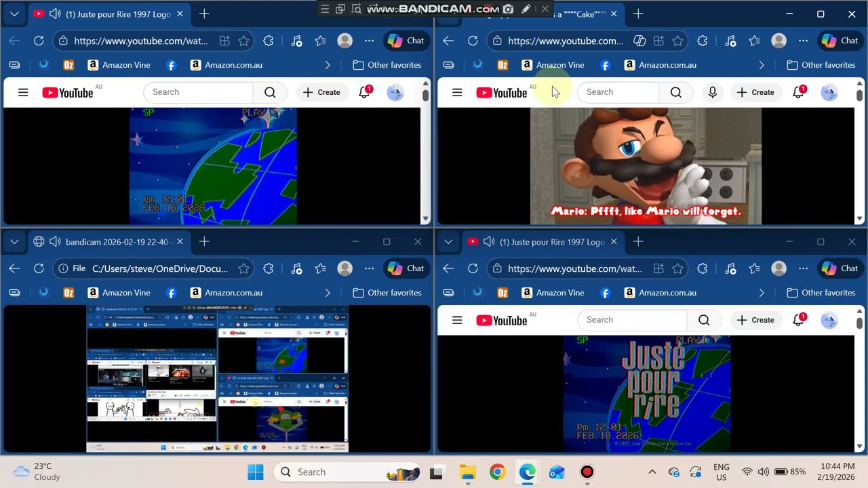Click Copilot page icon in Cake window address bar
868x488 pixels.
click(x=639, y=41)
